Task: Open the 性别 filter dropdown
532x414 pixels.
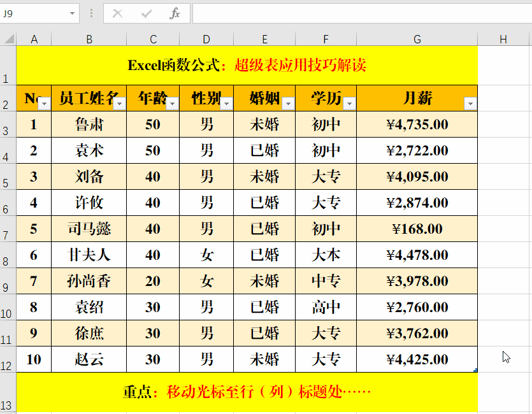Action: pyautogui.click(x=227, y=104)
